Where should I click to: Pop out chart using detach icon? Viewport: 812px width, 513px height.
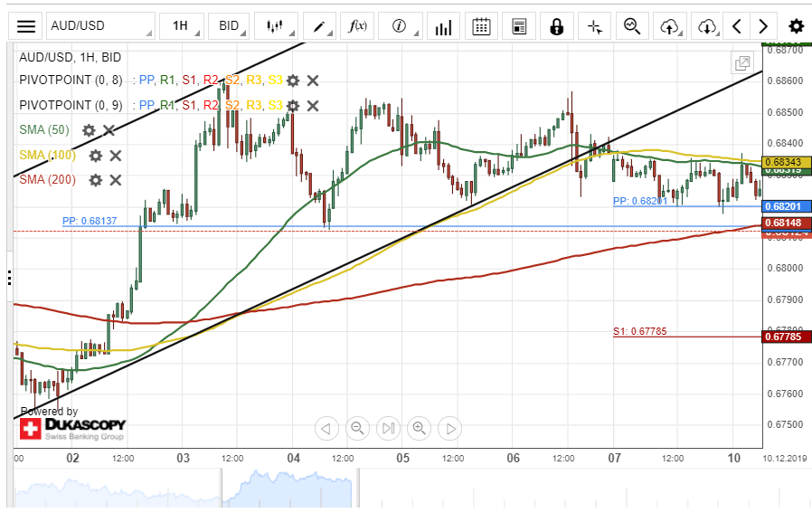(741, 63)
